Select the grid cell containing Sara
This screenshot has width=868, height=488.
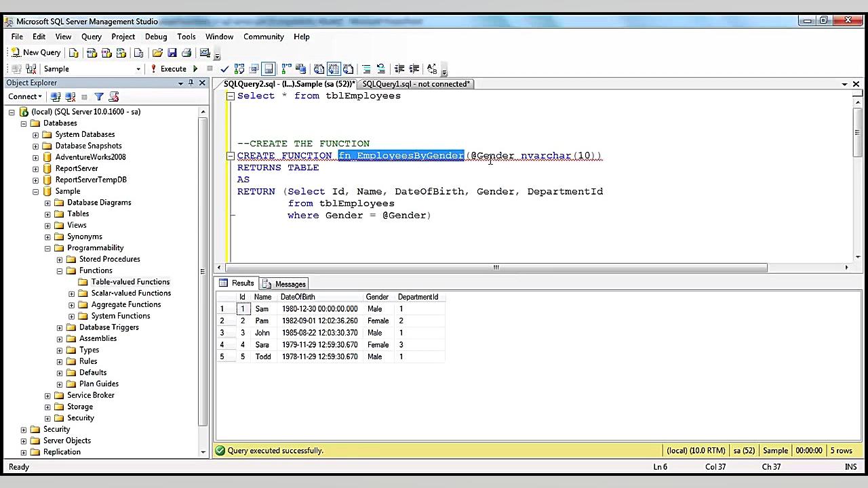[x=263, y=344]
